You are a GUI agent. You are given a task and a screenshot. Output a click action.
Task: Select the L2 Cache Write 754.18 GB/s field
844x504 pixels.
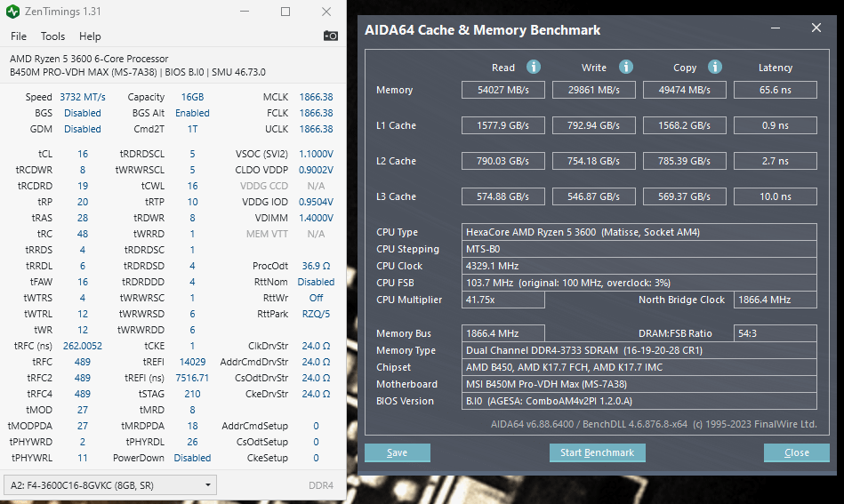point(594,161)
